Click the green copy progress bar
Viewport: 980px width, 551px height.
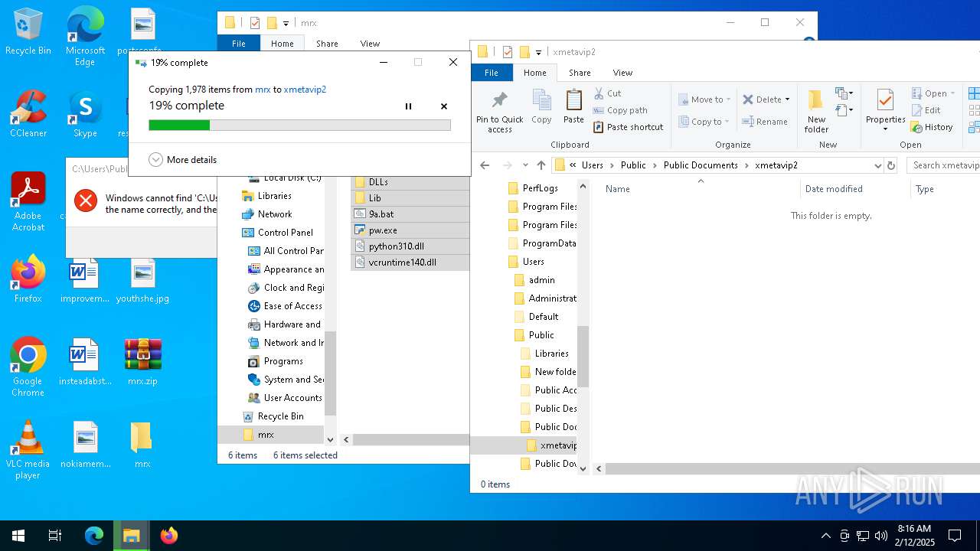coord(299,125)
